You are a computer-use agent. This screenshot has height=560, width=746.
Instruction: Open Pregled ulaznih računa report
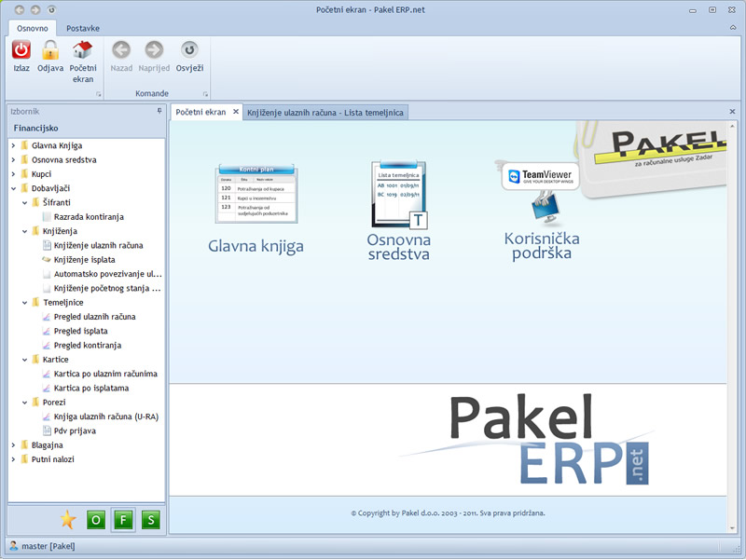[95, 317]
